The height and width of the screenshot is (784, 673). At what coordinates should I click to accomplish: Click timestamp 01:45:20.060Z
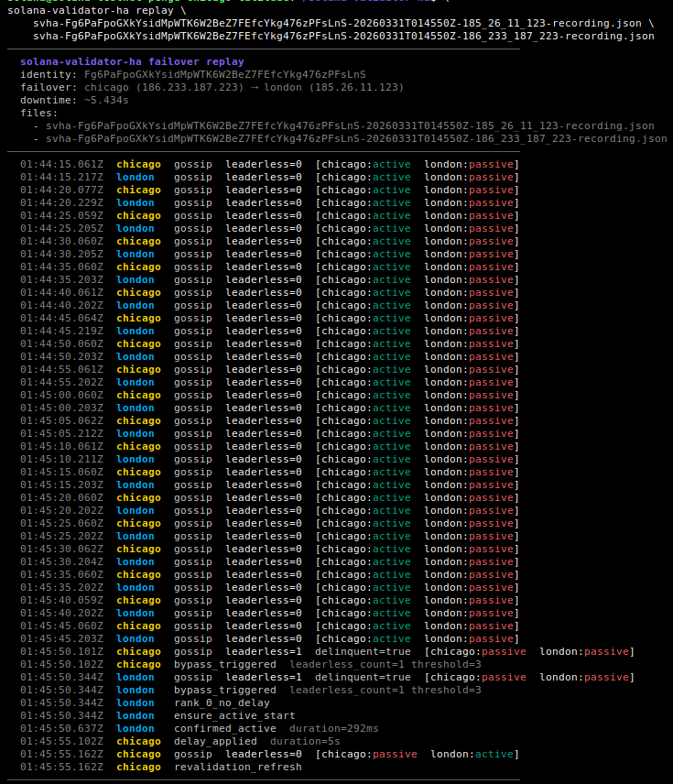[61, 497]
